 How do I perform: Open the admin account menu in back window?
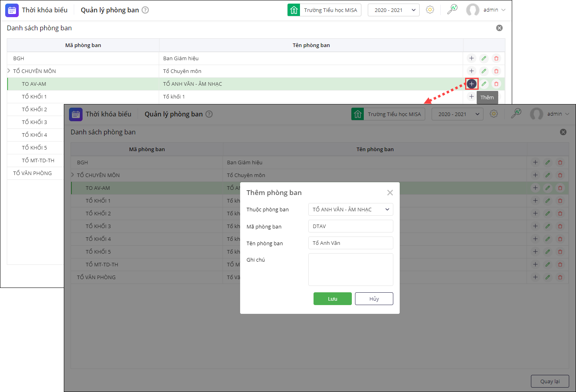tap(494, 10)
